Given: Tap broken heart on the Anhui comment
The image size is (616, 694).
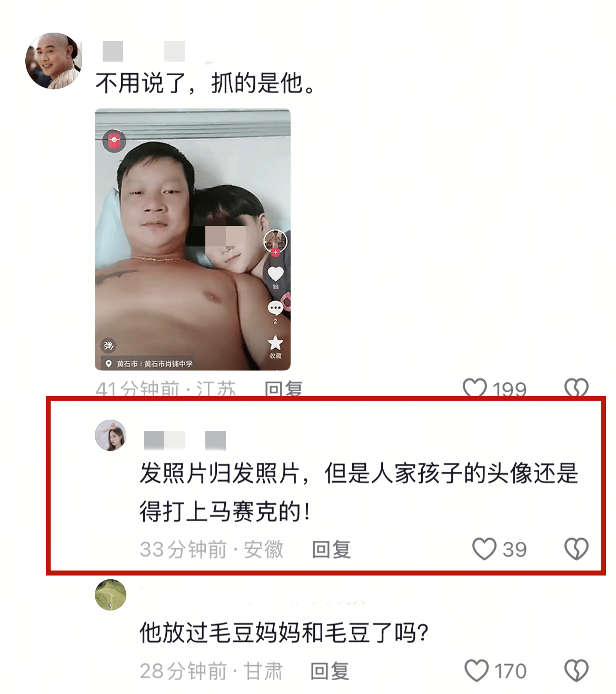Looking at the screenshot, I should coord(577,549).
